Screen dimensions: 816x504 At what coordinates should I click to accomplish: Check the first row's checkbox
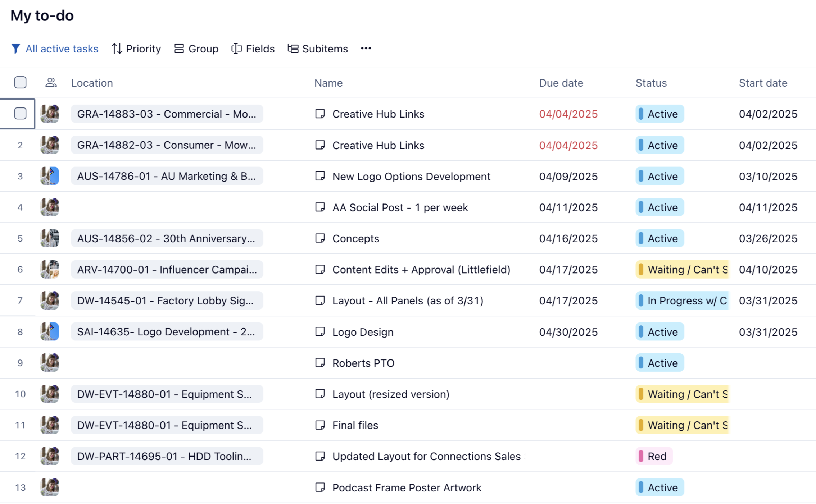20,114
